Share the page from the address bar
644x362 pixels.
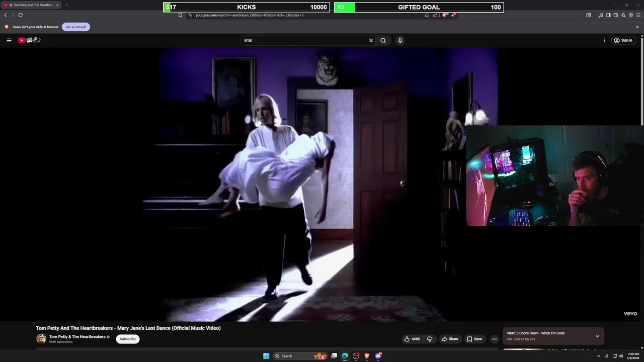point(435,15)
